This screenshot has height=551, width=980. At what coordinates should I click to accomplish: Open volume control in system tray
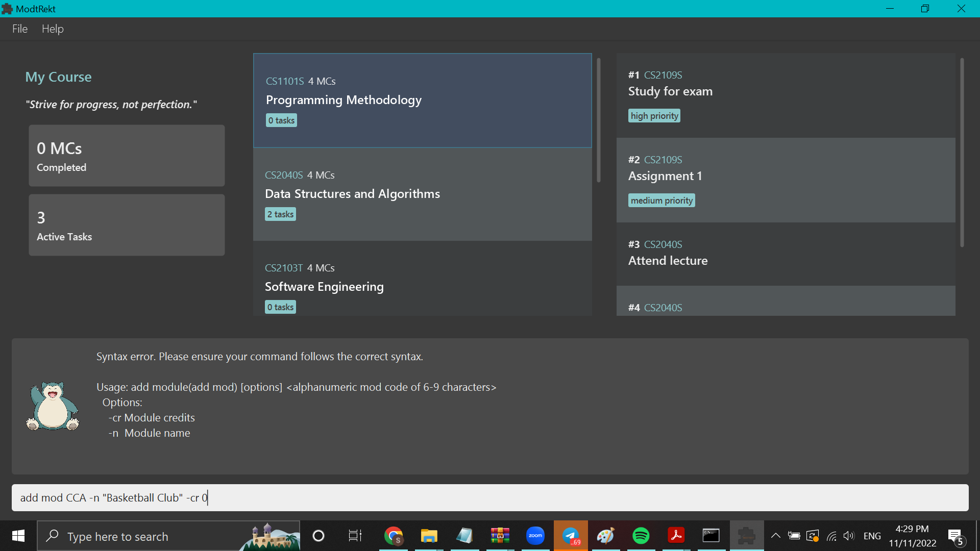tap(848, 536)
